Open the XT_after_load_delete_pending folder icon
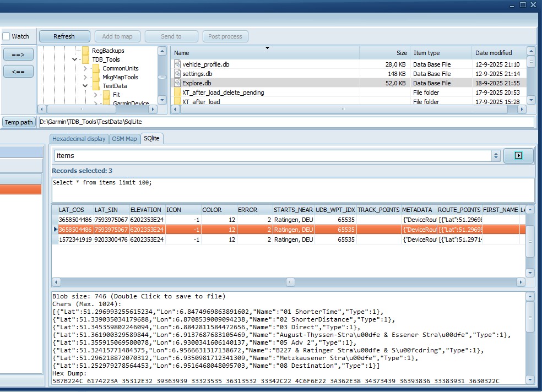Image resolution: width=542 pixels, height=392 pixels. pyautogui.click(x=177, y=92)
